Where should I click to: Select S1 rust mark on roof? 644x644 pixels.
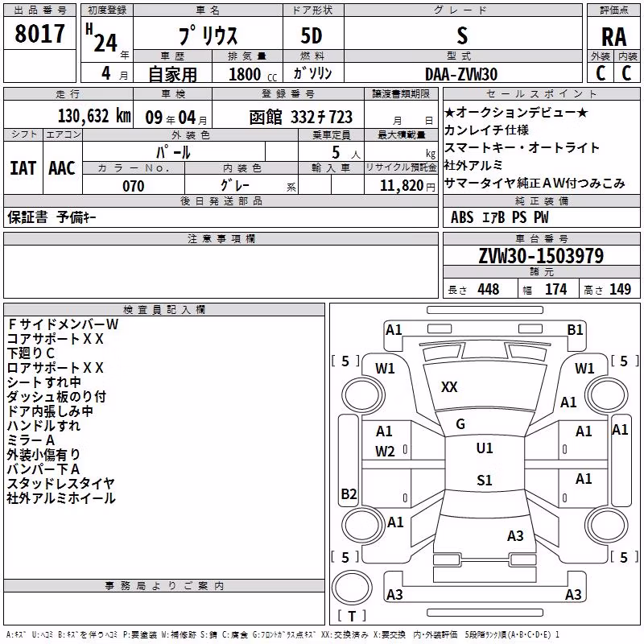(x=485, y=481)
